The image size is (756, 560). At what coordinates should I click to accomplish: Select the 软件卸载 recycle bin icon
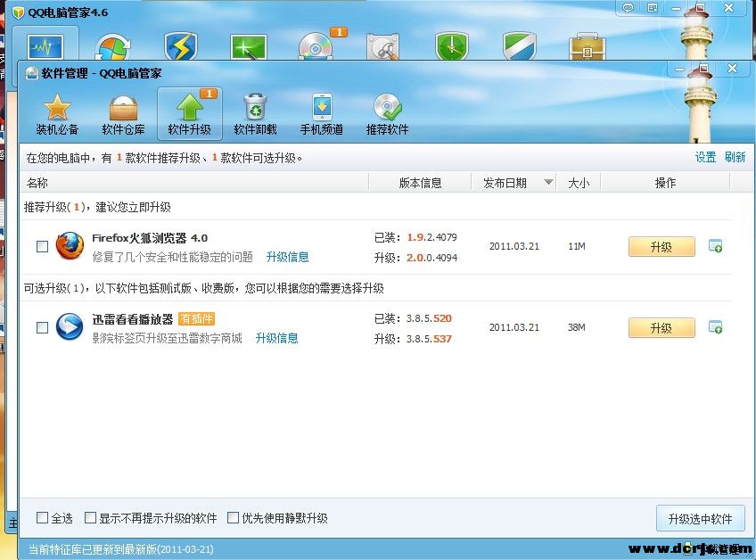pos(255,108)
